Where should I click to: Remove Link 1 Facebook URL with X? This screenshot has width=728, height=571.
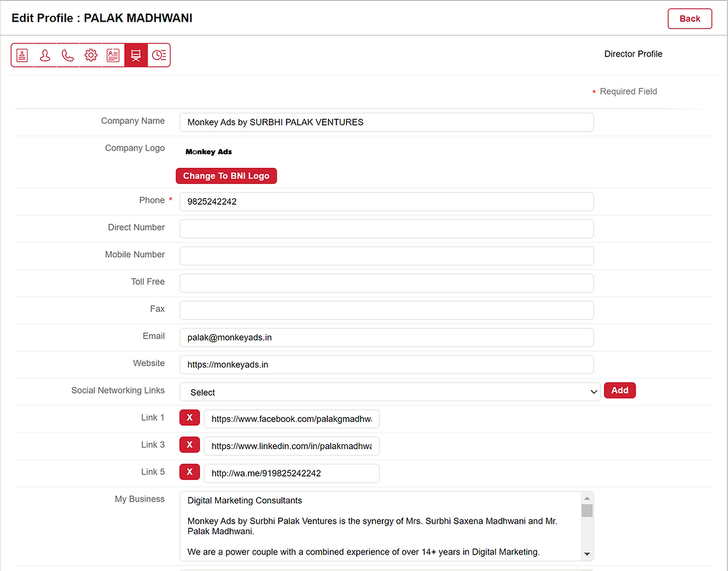pyautogui.click(x=190, y=418)
